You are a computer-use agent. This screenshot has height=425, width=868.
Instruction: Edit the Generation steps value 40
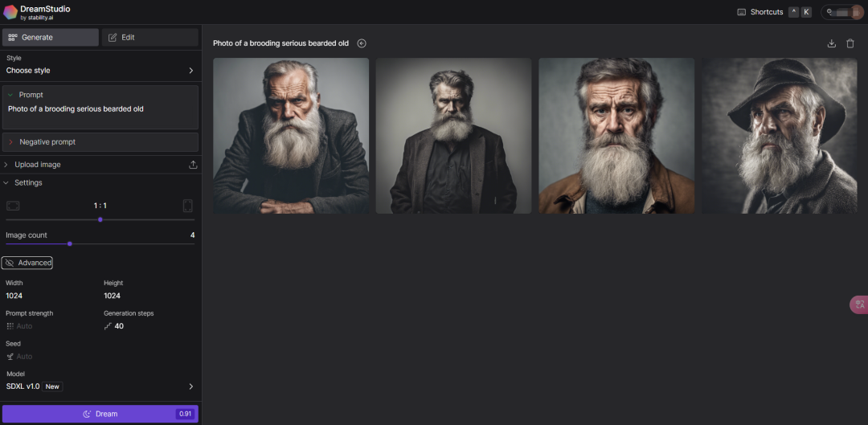119,326
